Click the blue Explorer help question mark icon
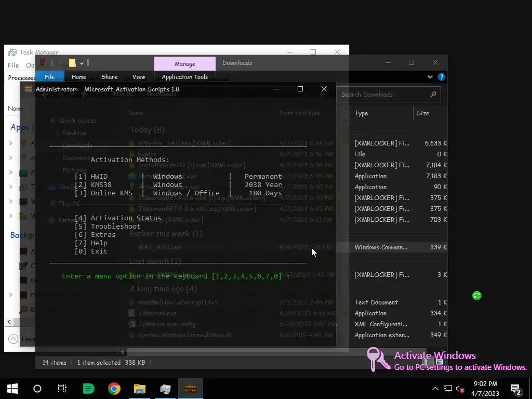This screenshot has height=399, width=532. [441, 77]
